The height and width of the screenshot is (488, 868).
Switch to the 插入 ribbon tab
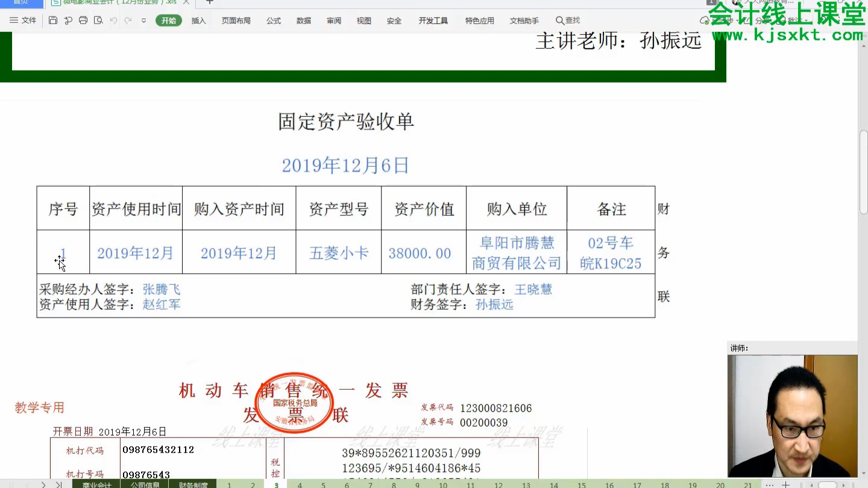point(198,20)
